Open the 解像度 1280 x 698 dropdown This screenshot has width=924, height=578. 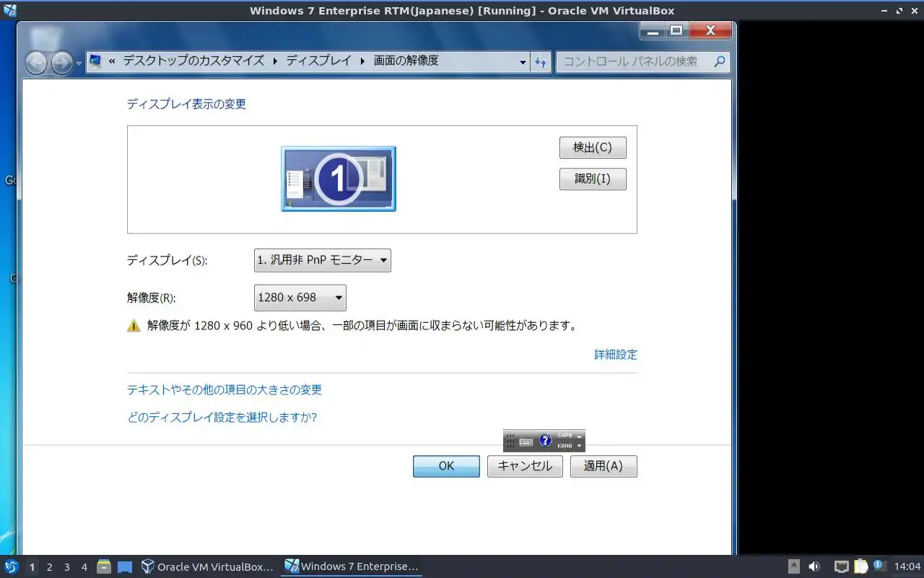click(300, 298)
